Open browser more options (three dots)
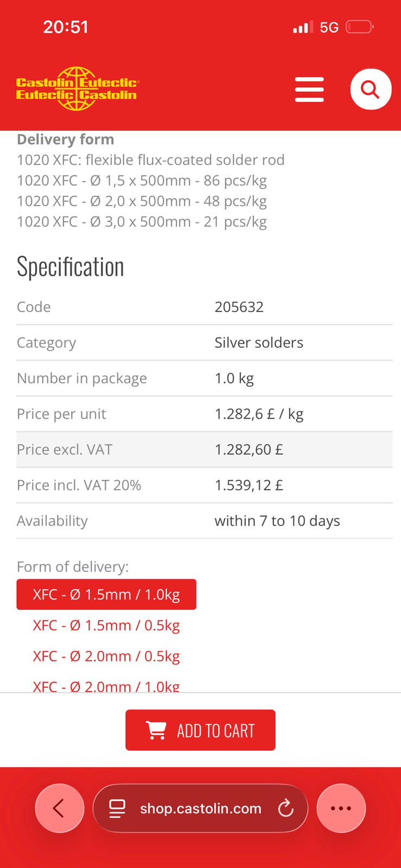This screenshot has width=401, height=868. pyautogui.click(x=341, y=808)
